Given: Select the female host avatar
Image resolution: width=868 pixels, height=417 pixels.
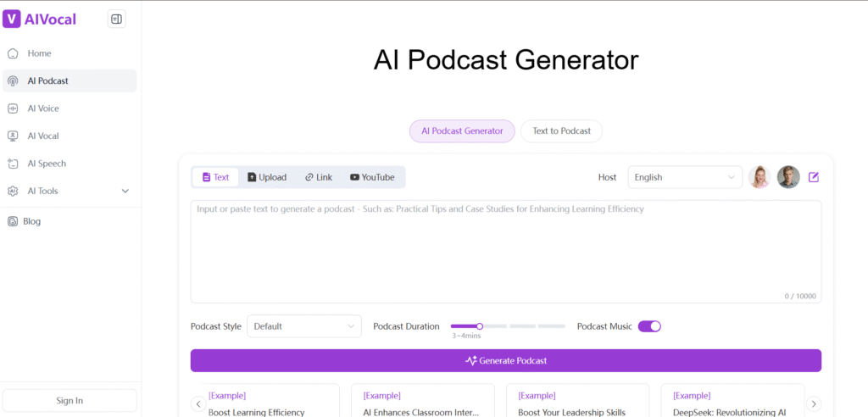Looking at the screenshot, I should coord(759,177).
